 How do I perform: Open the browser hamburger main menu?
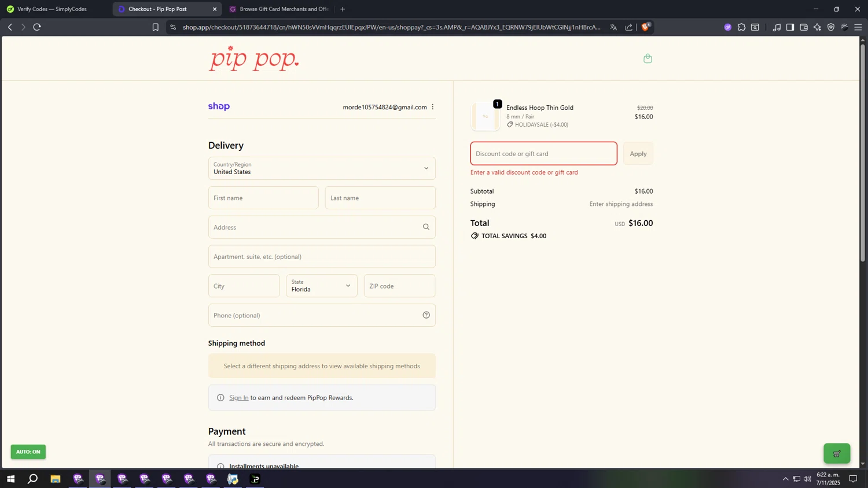tap(858, 27)
